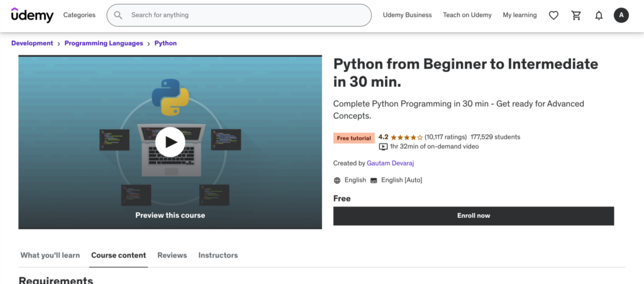Switch to the Reviews tab
This screenshot has height=284, width=644.
tap(172, 255)
